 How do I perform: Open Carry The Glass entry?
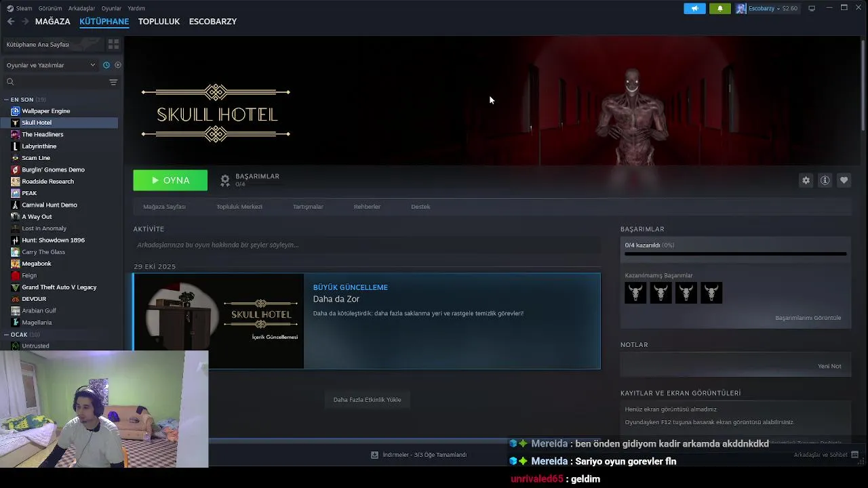click(43, 252)
